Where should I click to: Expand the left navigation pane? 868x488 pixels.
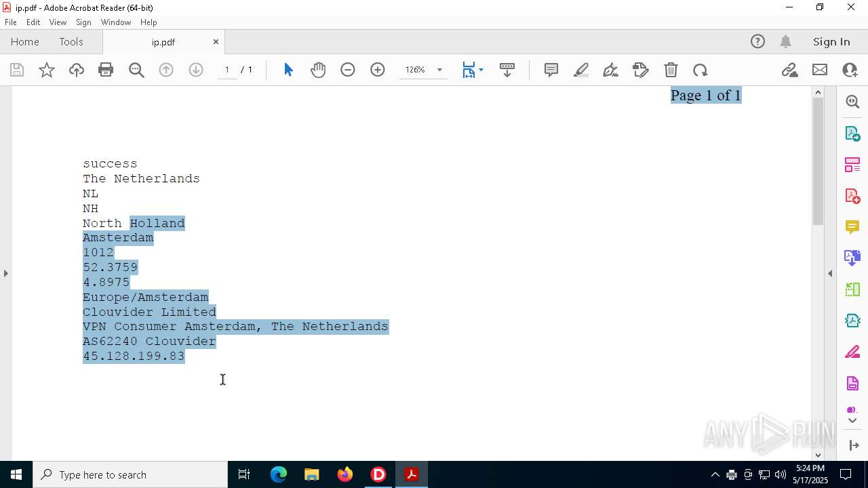pyautogui.click(x=6, y=273)
